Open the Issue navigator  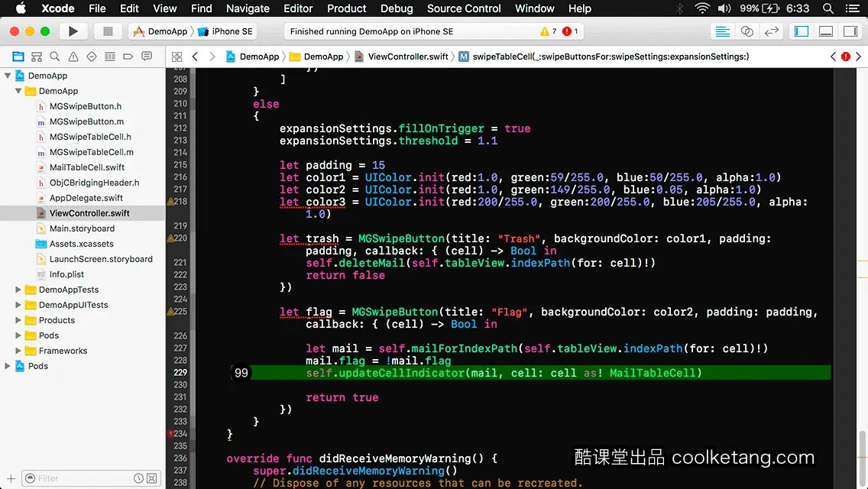[73, 57]
